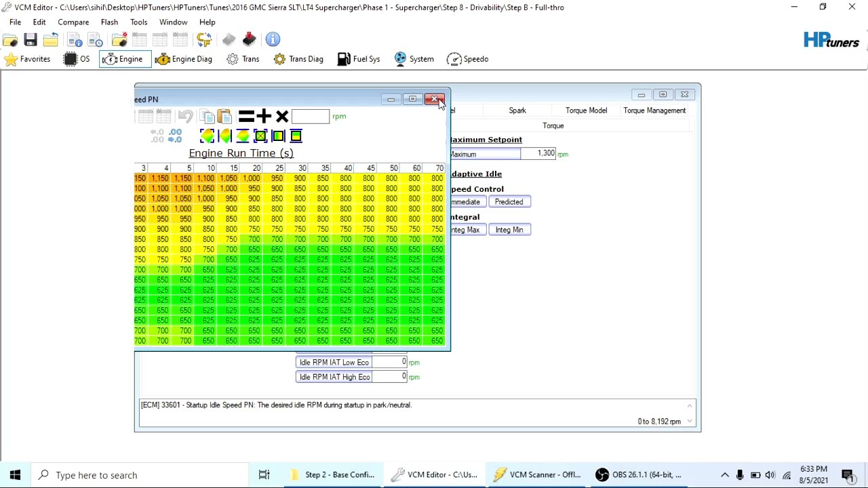868x488 pixels.
Task: Switch to VCM Scanner in taskbar
Action: (537, 475)
